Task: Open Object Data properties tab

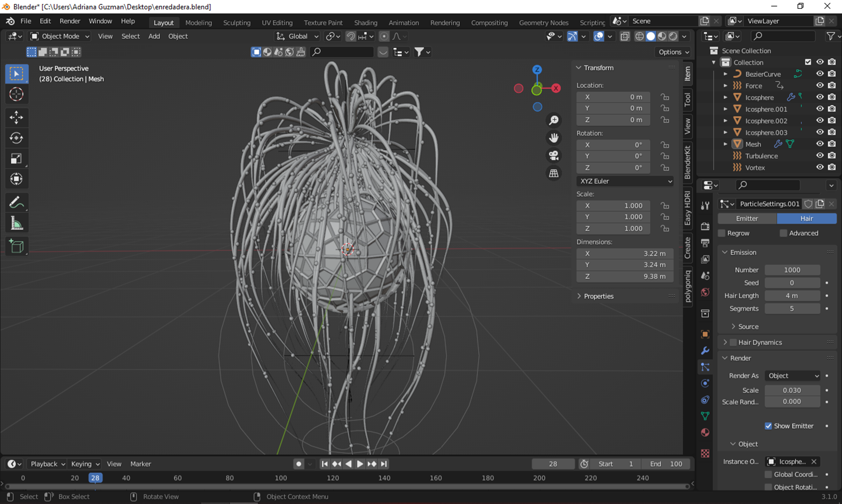Action: tap(705, 416)
